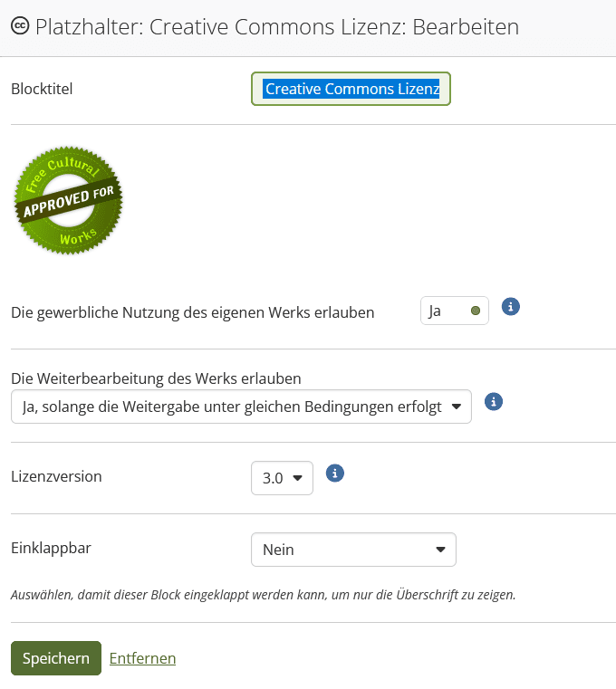The image size is (616, 689).
Task: Click the Free Cultural Works approved seal
Action: (x=68, y=200)
